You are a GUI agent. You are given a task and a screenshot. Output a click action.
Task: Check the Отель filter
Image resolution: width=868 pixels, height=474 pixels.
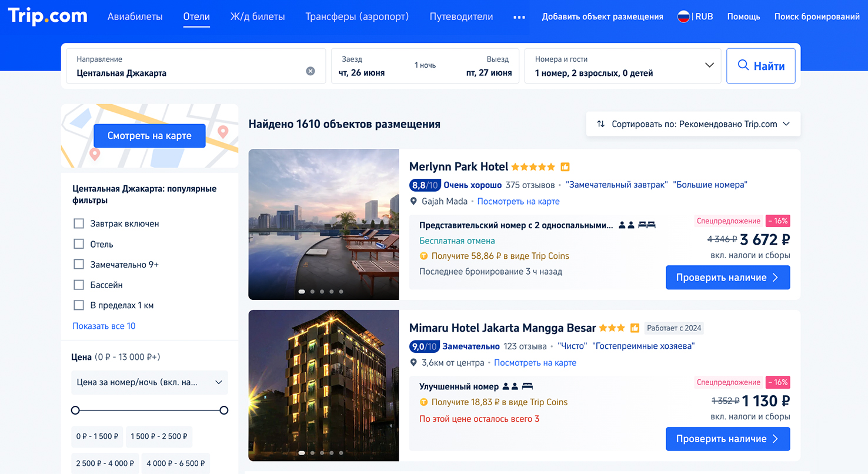pyautogui.click(x=79, y=244)
